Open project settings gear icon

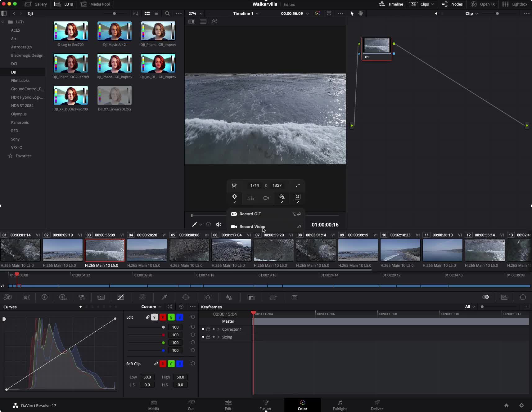pos(521,405)
